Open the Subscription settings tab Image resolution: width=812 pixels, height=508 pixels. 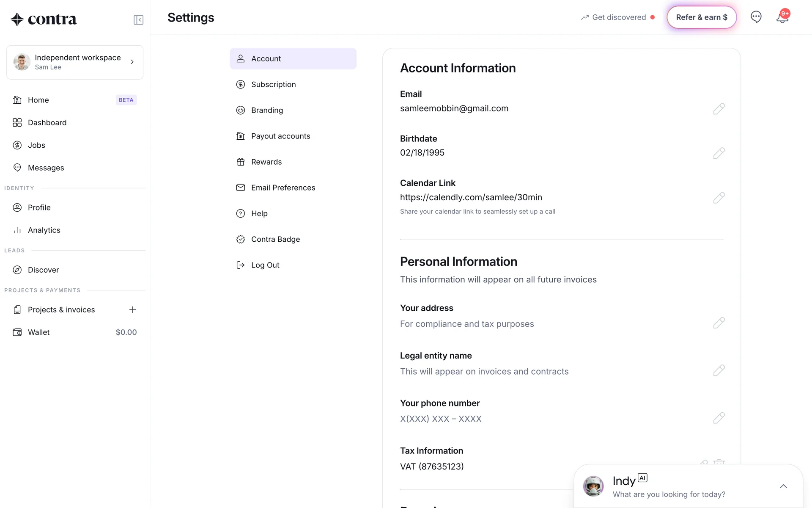coord(273,84)
